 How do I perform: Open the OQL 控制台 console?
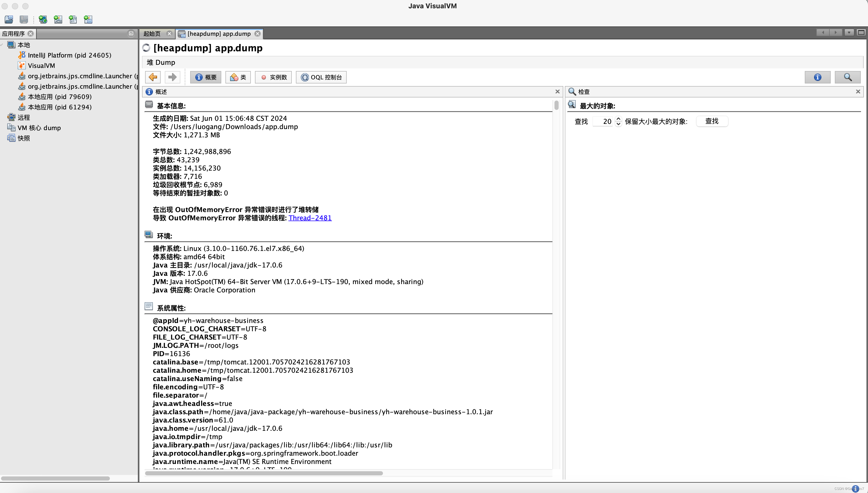[321, 77]
